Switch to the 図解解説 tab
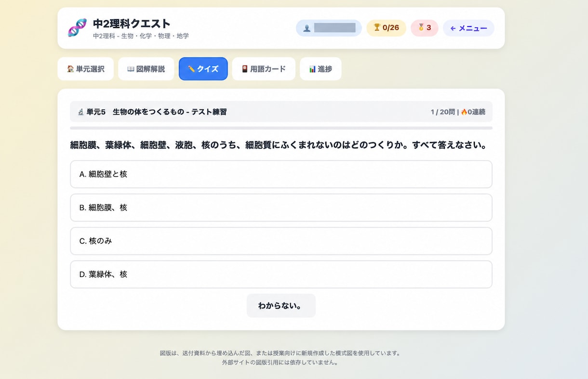The image size is (588, 379). pos(146,69)
